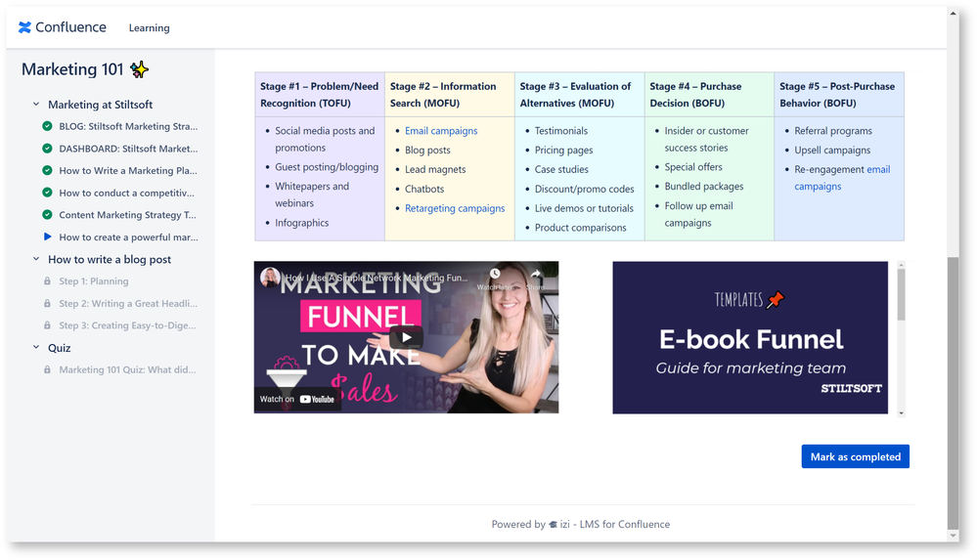Click the page scroll up arrow
The width and height of the screenshot is (977, 560).
953,13
